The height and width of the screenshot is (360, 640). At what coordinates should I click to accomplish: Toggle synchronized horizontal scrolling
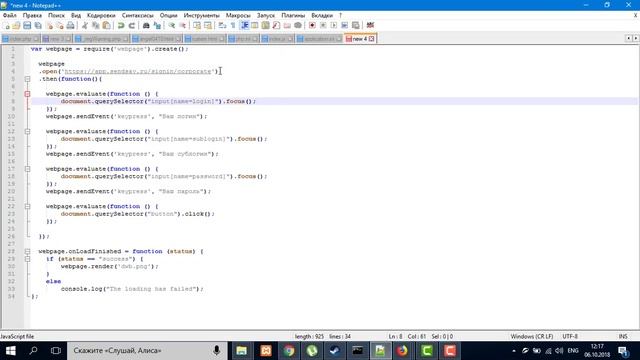[208, 25]
